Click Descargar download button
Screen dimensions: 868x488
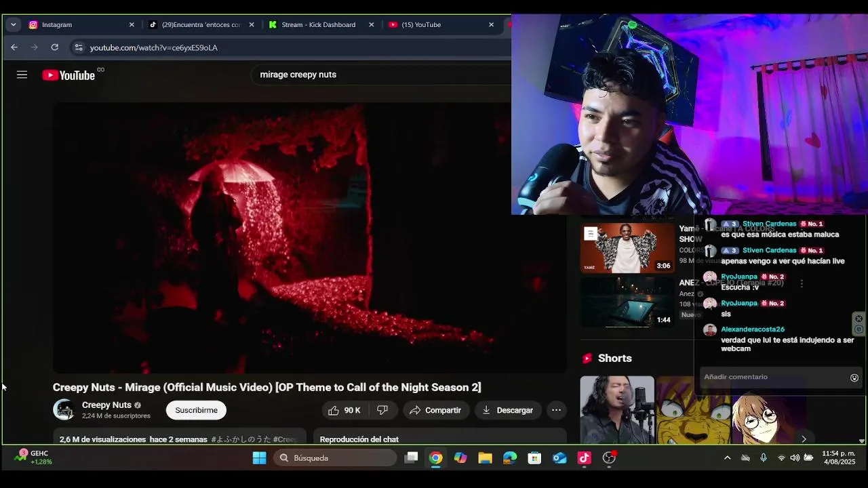(x=507, y=410)
